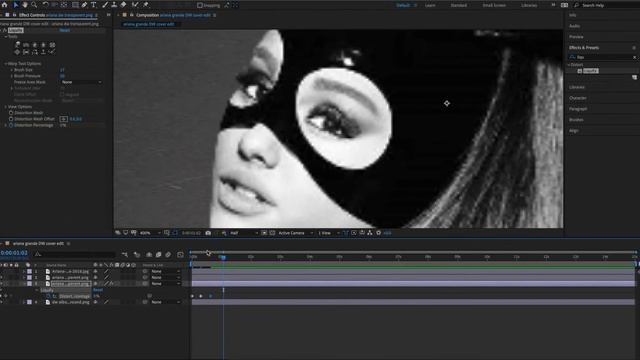Click the Frame Blending icon in timeline
640x360 pixels.
(158, 255)
